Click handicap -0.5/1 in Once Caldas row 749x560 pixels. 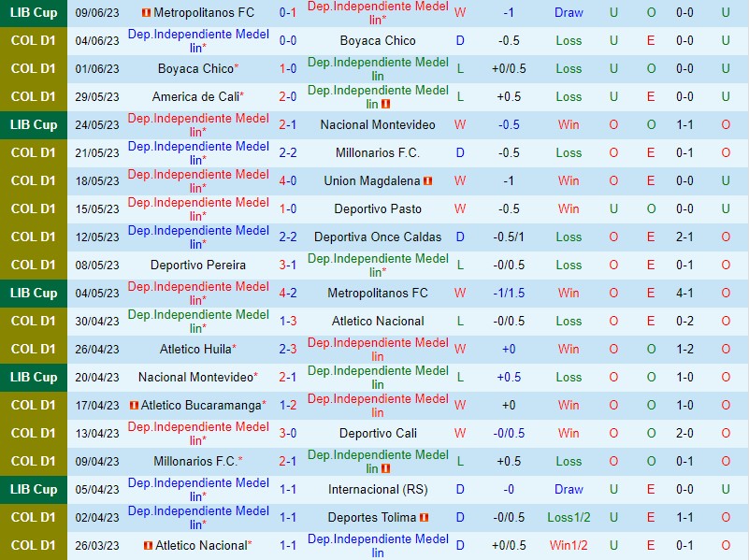click(509, 237)
